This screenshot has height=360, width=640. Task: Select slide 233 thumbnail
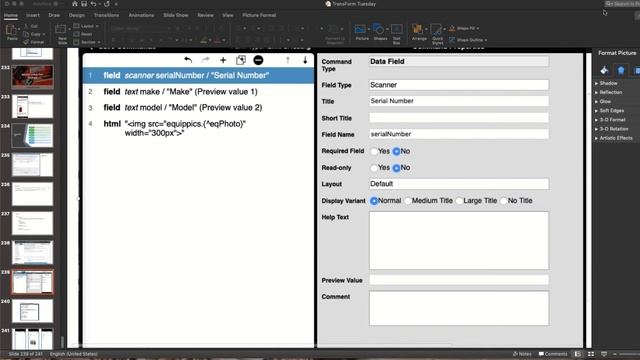pos(32,106)
